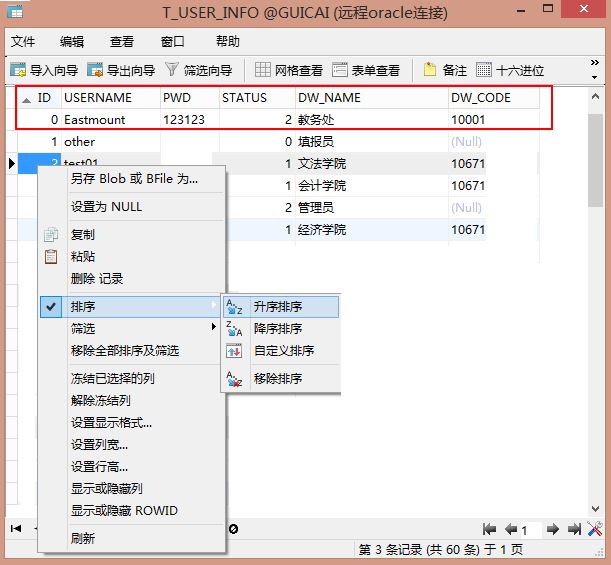Click the paste clipboard icon beside 粘贴
The image size is (611, 565).
[x=51, y=257]
